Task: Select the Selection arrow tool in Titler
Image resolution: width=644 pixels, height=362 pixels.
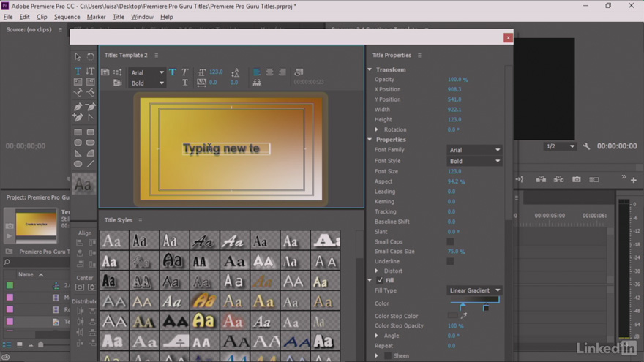Action: [x=78, y=56]
